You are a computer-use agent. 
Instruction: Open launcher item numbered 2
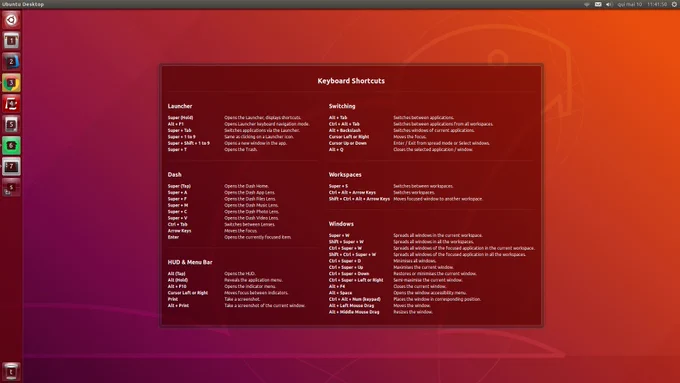coord(11,62)
